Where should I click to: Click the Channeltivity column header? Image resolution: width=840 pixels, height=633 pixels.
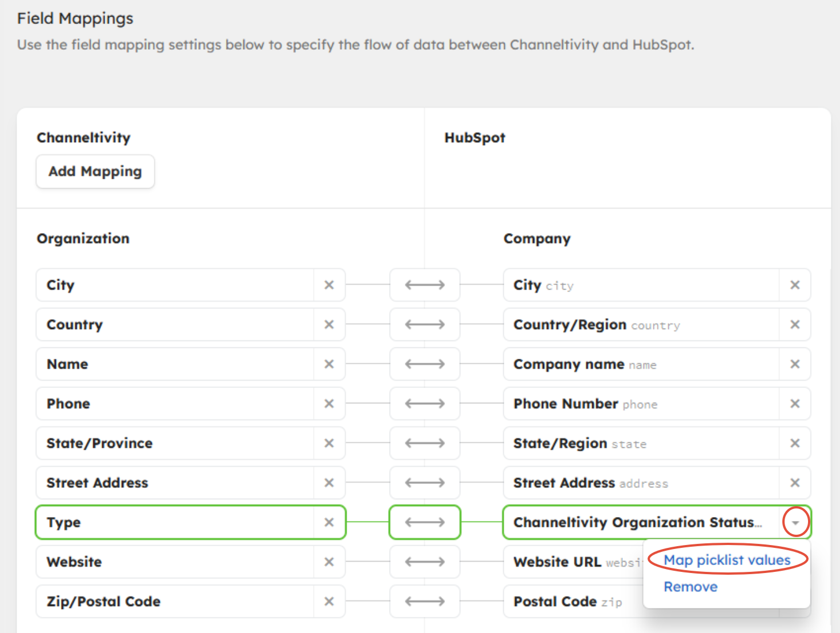point(83,138)
